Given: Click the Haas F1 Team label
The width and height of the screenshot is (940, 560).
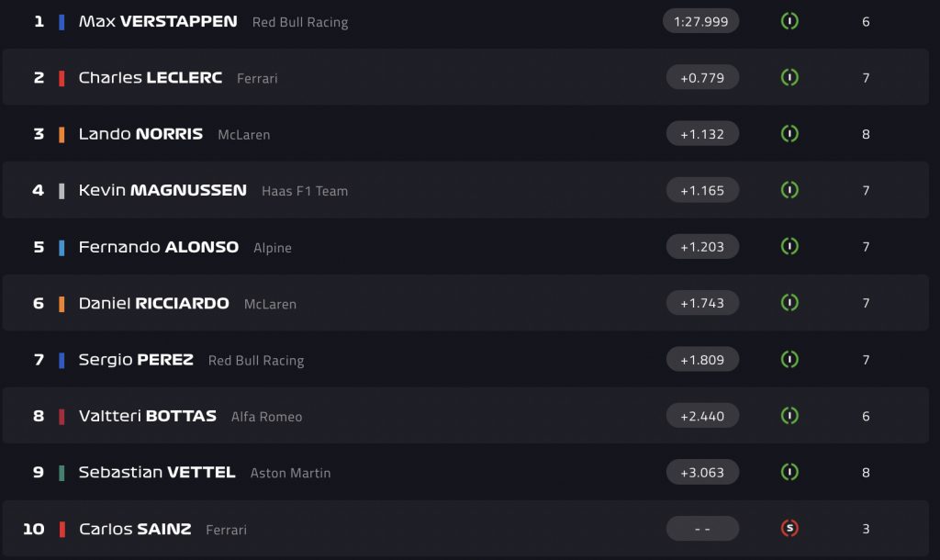Looking at the screenshot, I should coord(305,191).
